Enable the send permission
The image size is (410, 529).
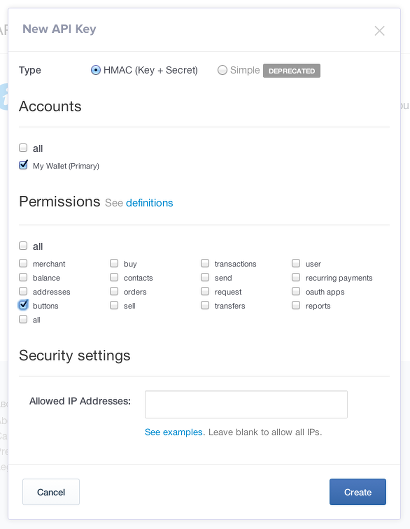click(205, 277)
